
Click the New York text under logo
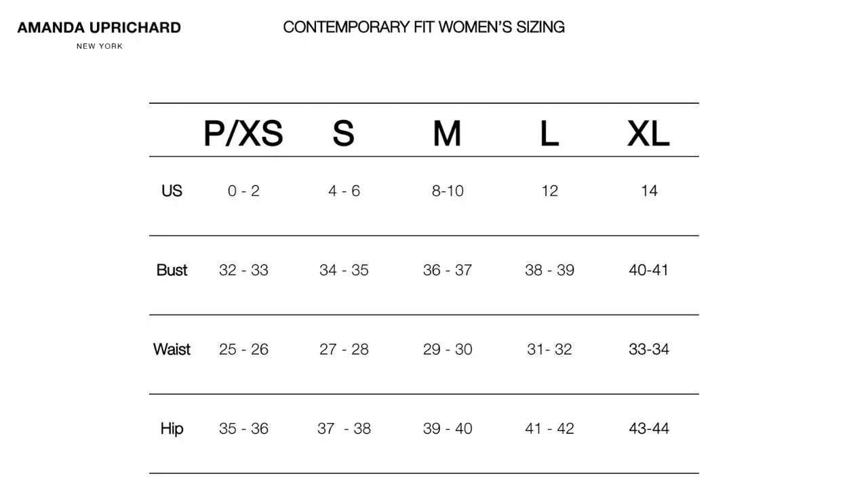click(x=99, y=46)
